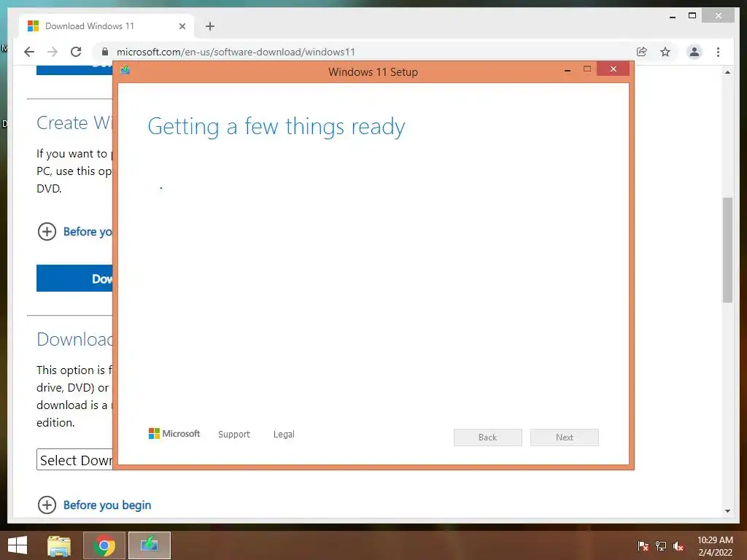Click the Microsoft logo in Setup
The image size is (747, 560).
(174, 433)
